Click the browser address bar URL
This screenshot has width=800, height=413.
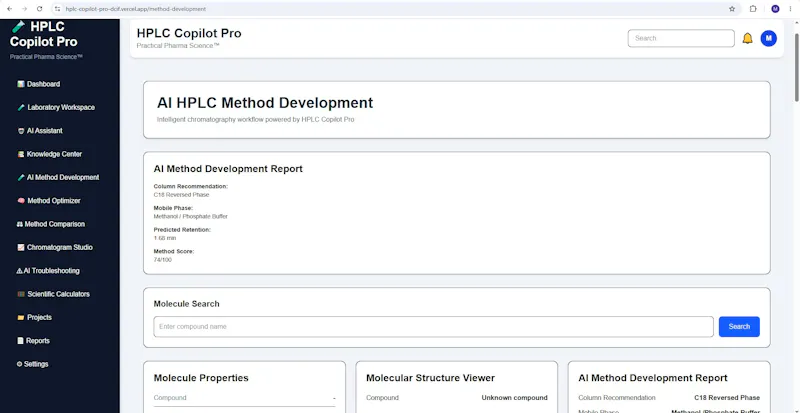pos(136,9)
